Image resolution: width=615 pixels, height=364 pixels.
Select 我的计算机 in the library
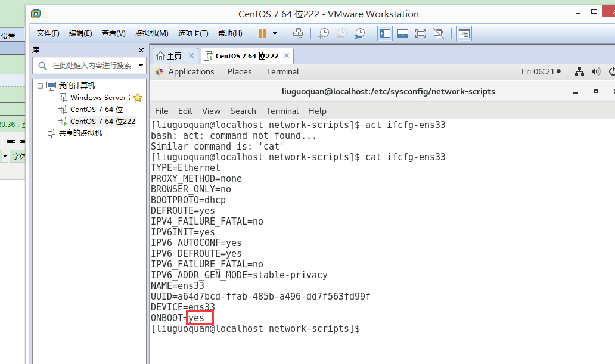(x=76, y=86)
